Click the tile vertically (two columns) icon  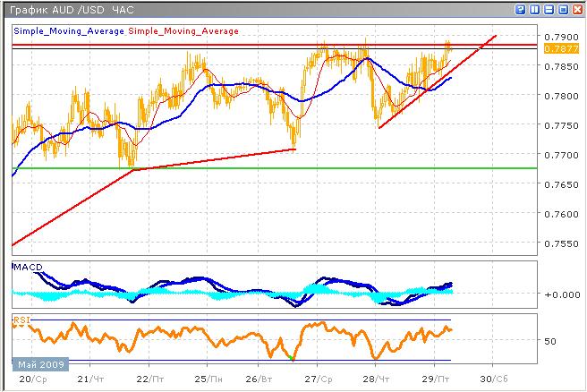535,8
